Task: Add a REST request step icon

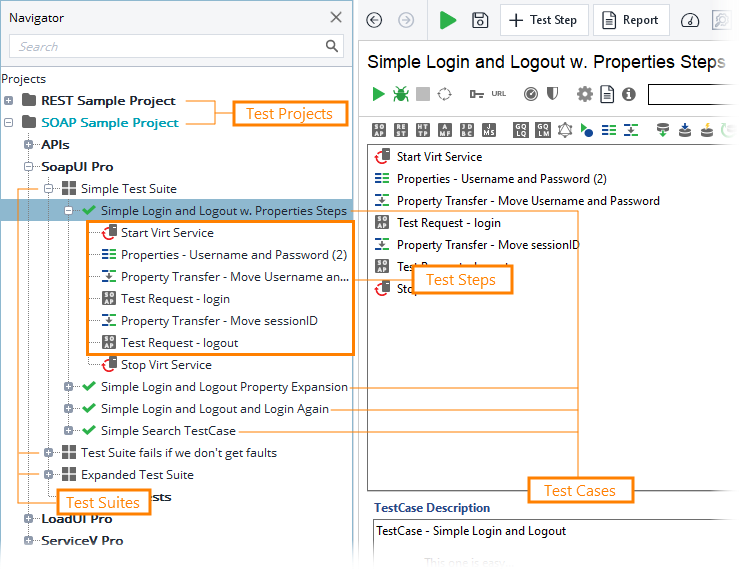Action: pyautogui.click(x=401, y=130)
